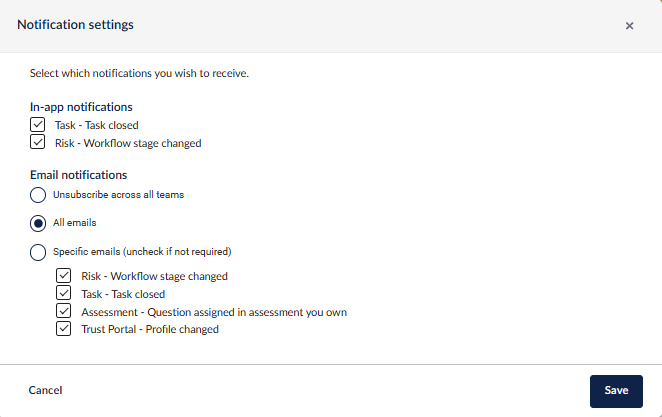Click in-app "Task - Task closed" label text
662x417 pixels.
(96, 126)
